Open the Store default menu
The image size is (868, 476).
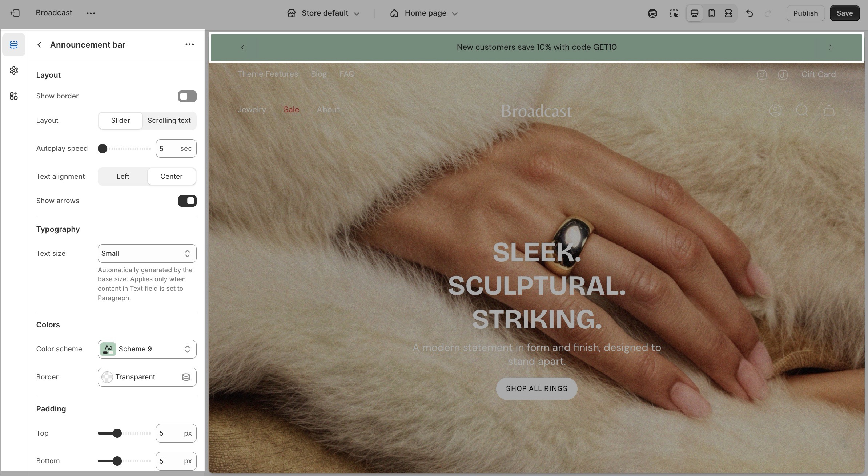[324, 13]
